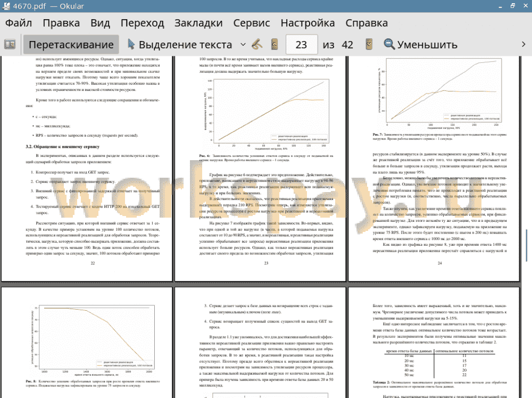Click the total page count 42
The width and height of the screenshot is (532, 398).
click(347, 45)
